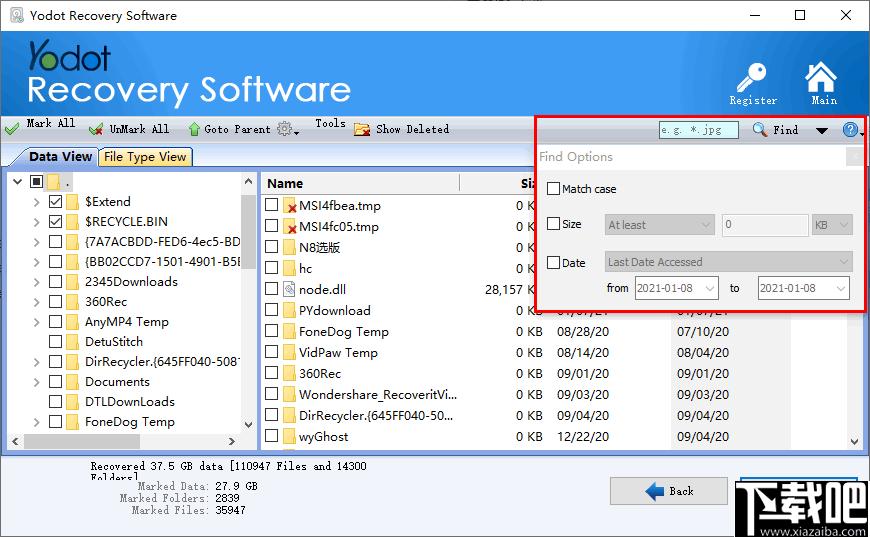This screenshot has height=537, width=870.
Task: Click the hc folder icon
Action: pos(289,268)
